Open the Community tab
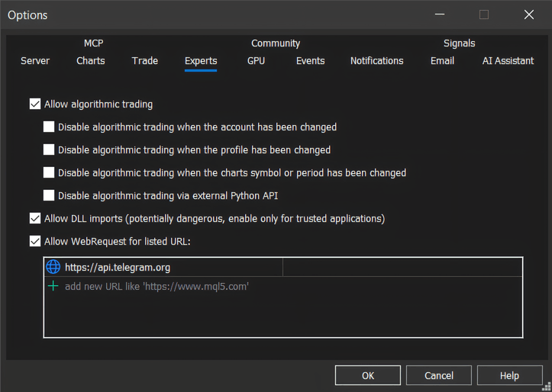This screenshot has width=552, height=392. 276,43
